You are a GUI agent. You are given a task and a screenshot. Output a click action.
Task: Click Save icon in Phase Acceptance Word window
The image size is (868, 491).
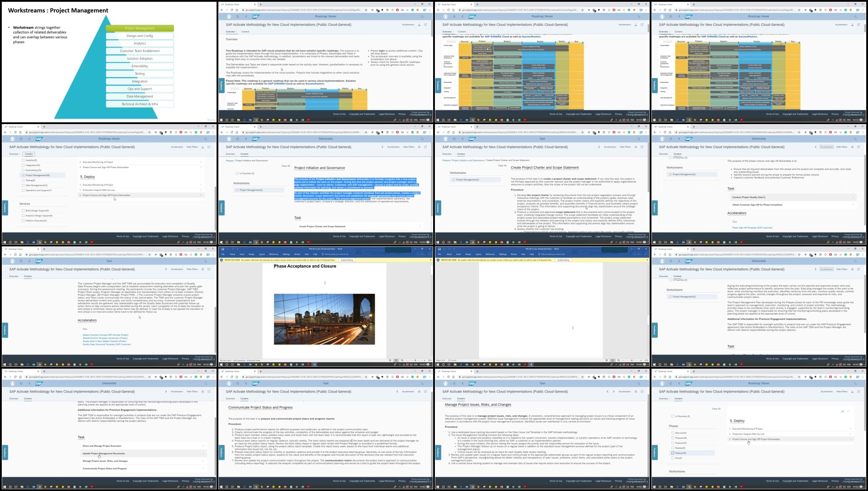(223, 249)
